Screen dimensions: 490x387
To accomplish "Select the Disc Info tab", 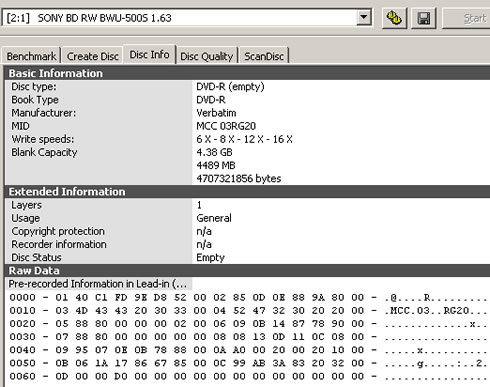I will 149,54.
